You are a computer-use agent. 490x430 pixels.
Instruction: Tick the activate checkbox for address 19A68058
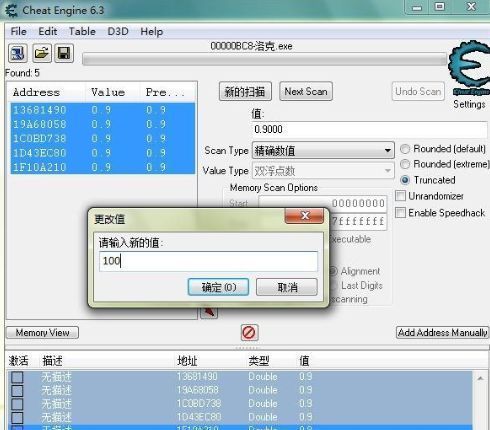pos(17,390)
